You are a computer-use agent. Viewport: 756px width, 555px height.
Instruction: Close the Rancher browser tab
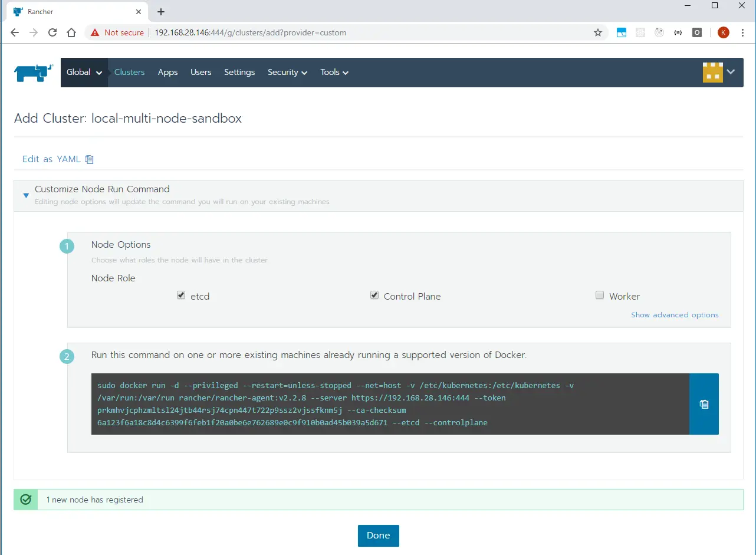[139, 12]
